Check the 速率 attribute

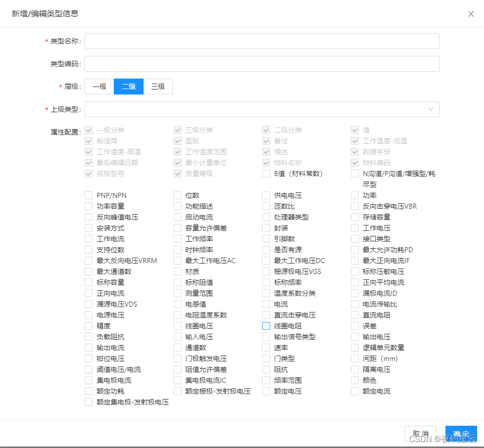point(266,348)
